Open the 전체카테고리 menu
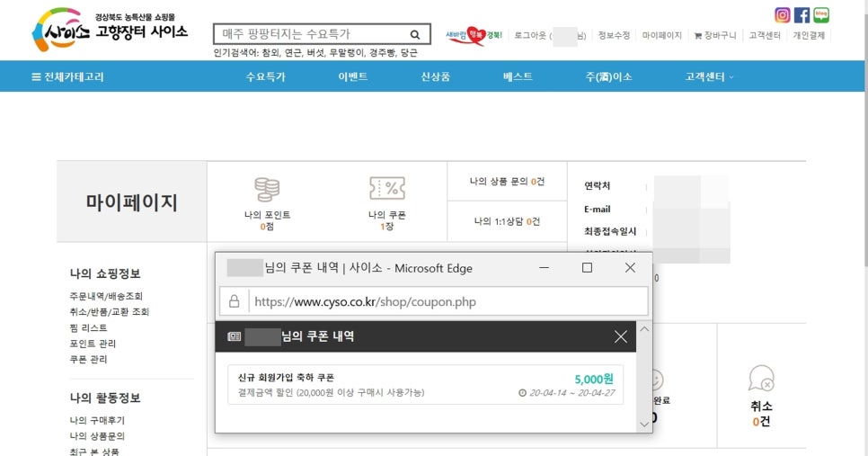This screenshot has width=868, height=456. click(x=67, y=77)
